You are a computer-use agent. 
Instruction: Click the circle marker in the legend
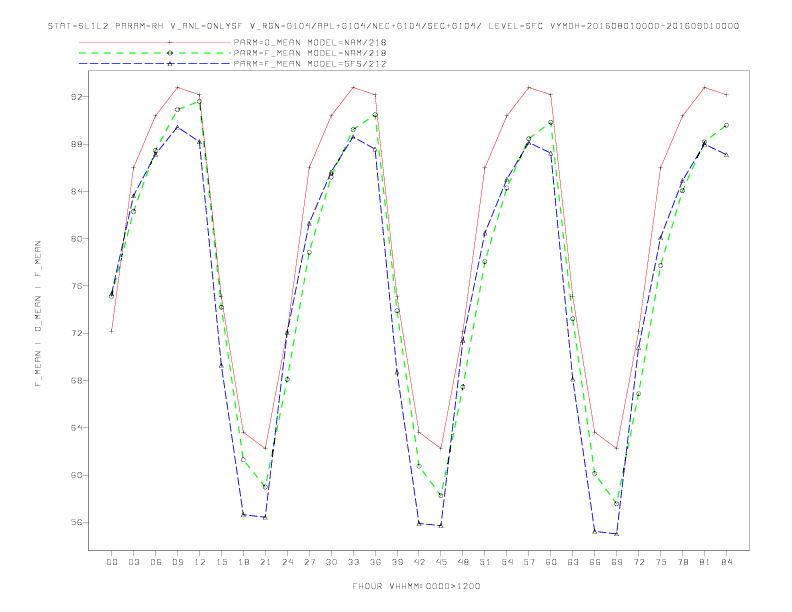(x=170, y=53)
